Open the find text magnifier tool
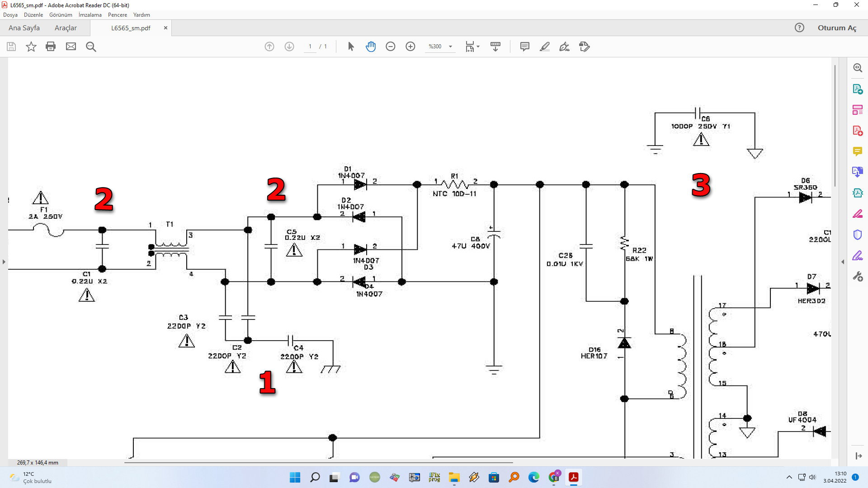868x488 pixels. (x=91, y=47)
